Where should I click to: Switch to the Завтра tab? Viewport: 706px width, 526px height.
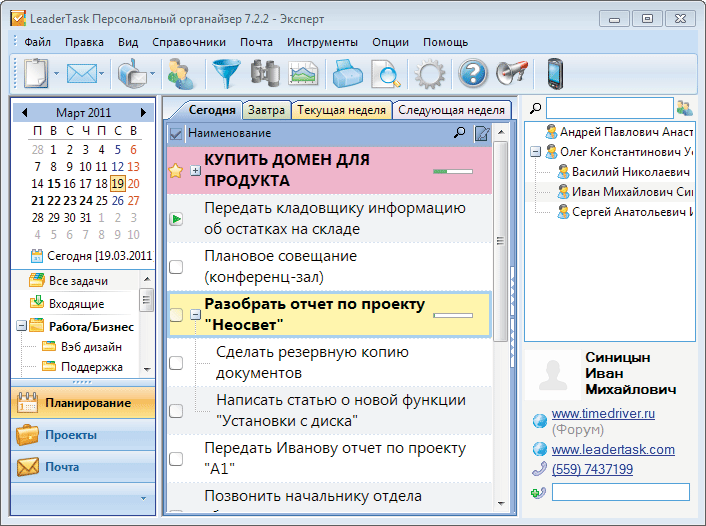(267, 110)
